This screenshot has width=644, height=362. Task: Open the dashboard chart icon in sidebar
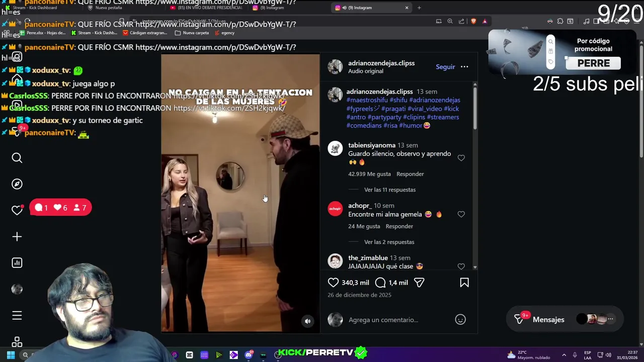pos(17,262)
